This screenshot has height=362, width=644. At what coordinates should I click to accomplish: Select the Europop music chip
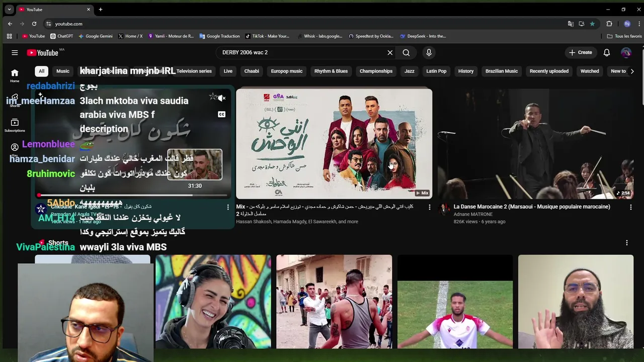click(x=287, y=71)
